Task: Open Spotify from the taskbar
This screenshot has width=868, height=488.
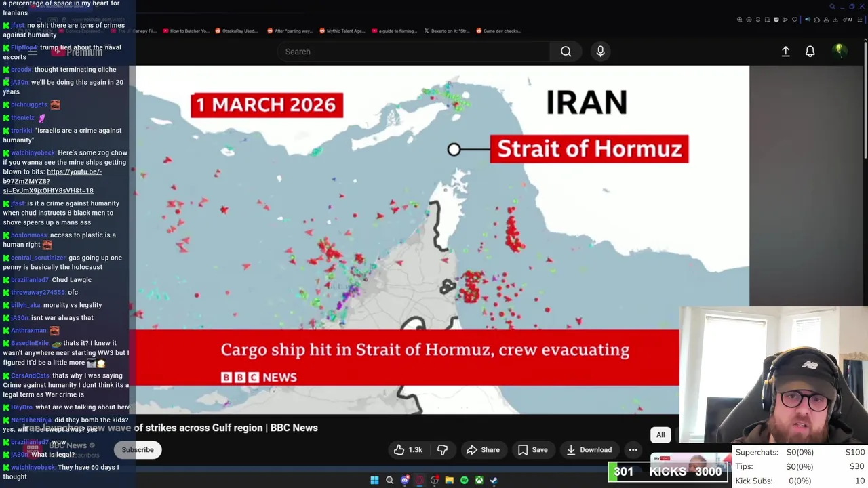Action: coord(464,480)
